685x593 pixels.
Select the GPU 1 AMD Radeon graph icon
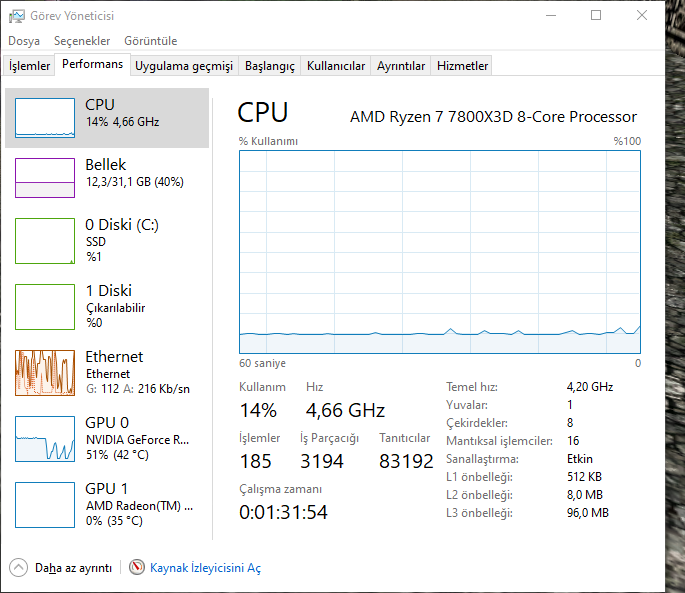(45, 504)
